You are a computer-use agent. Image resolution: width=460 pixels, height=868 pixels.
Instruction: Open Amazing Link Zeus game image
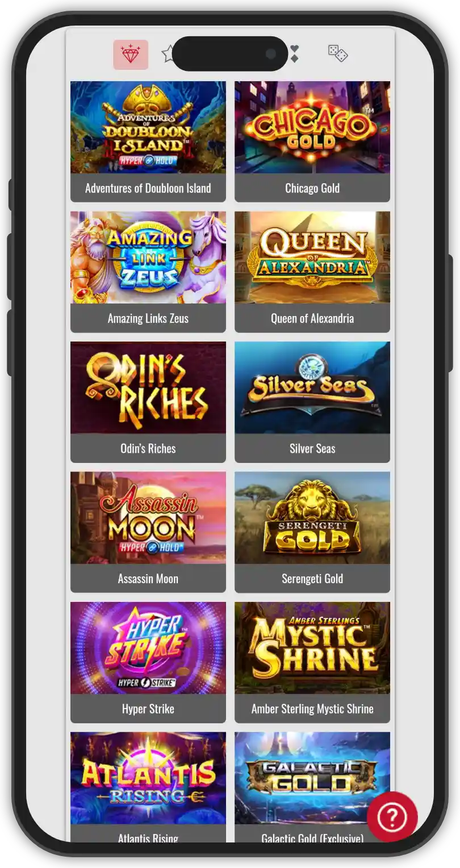tap(148, 258)
